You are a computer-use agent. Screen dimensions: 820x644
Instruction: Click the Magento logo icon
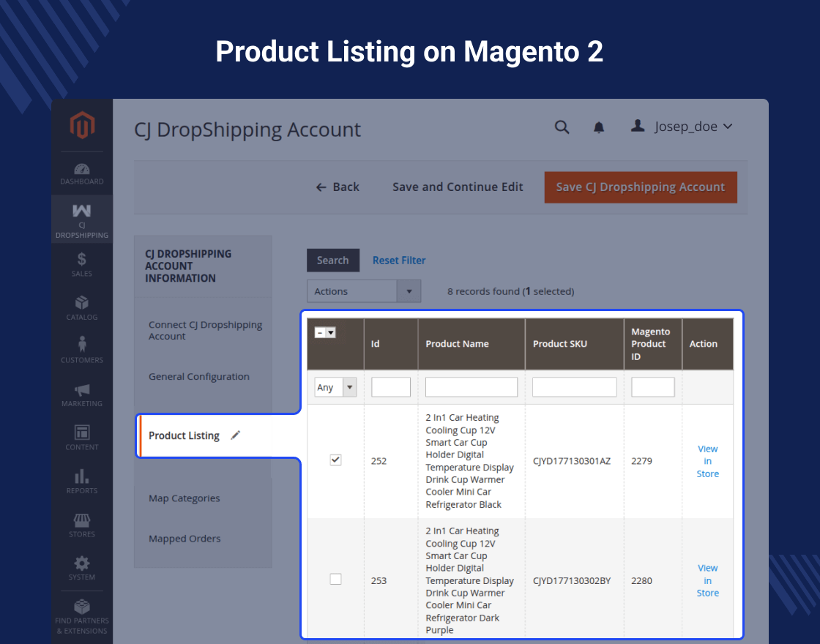coord(82,125)
